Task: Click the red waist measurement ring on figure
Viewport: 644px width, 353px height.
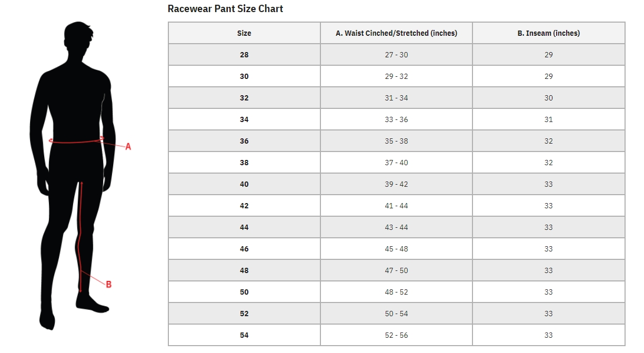Action: [x=76, y=141]
